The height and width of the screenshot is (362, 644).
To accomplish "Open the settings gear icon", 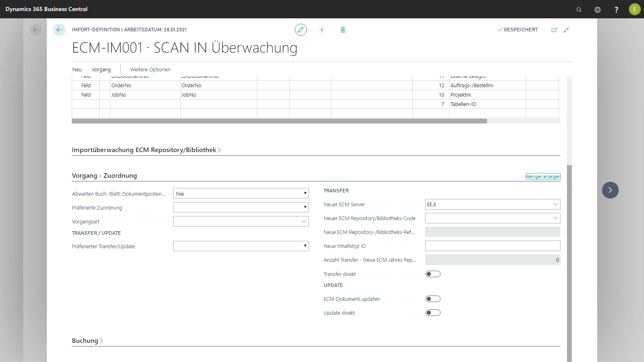I will pyautogui.click(x=598, y=9).
